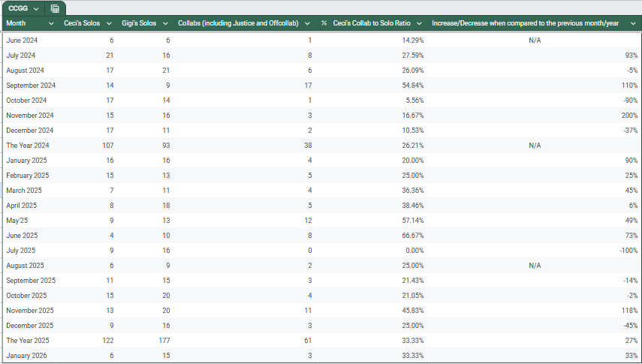Click the N/A cell in June 2024 row
This screenshot has height=364, width=642.
pos(535,40)
